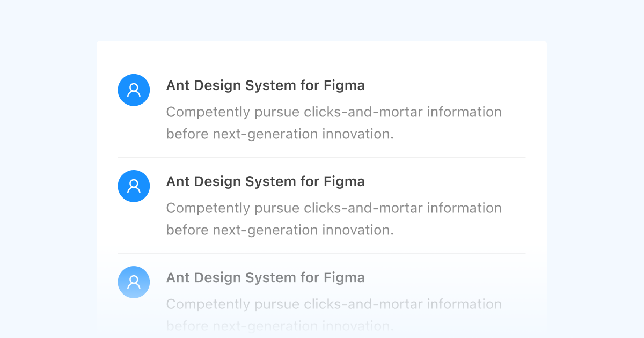Screen dimensions: 644x338
Task: Open the second 'Ant Design System for Figma' link
Action: (265, 181)
